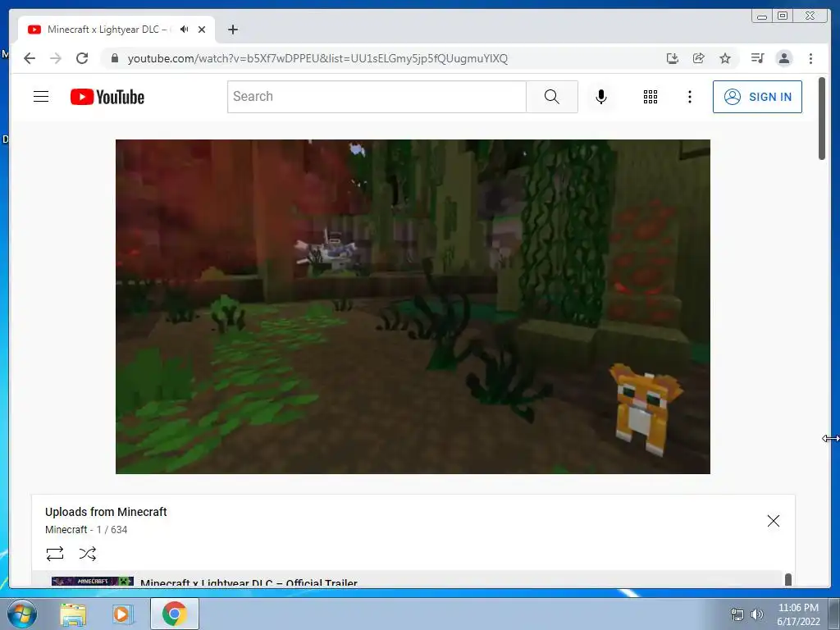Launch Windows Media Player from taskbar

121,614
